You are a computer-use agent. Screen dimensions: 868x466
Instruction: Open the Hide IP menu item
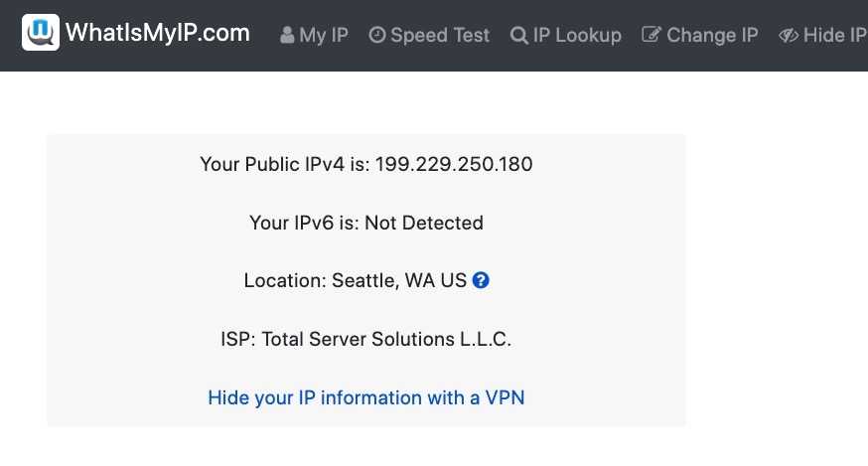tap(834, 36)
